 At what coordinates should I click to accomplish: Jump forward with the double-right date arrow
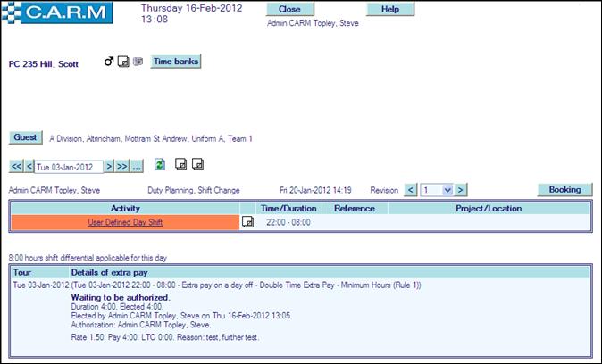pyautogui.click(x=122, y=167)
